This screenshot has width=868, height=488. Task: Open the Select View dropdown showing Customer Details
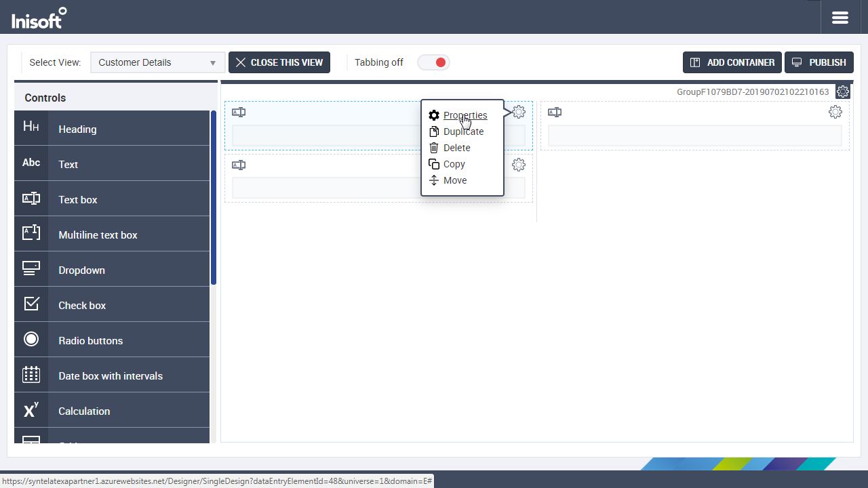pos(157,62)
